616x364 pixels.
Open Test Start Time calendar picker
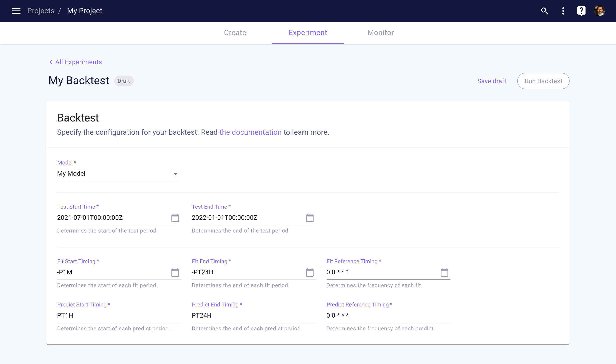tap(175, 218)
